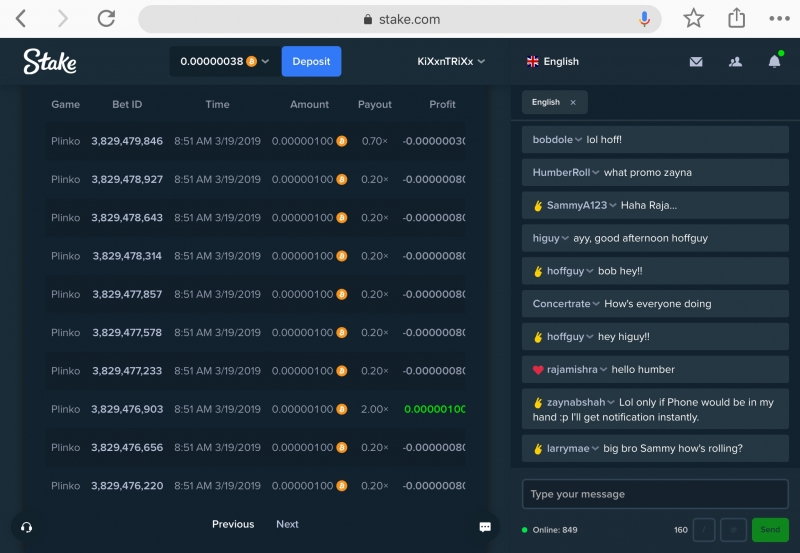800x553 pixels.
Task: Click the lock icon in address bar
Action: (x=367, y=19)
